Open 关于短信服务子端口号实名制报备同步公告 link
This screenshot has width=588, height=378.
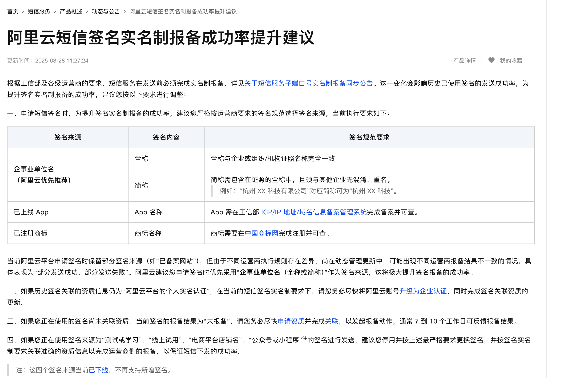[308, 83]
